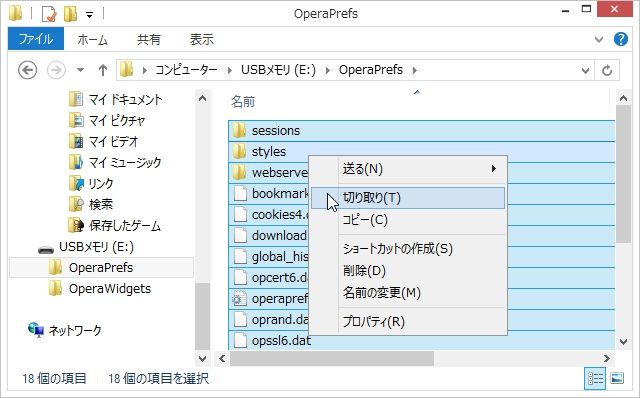Click the horizontal scrollbar thumb
The width and height of the screenshot is (640, 398).
tap(332, 359)
